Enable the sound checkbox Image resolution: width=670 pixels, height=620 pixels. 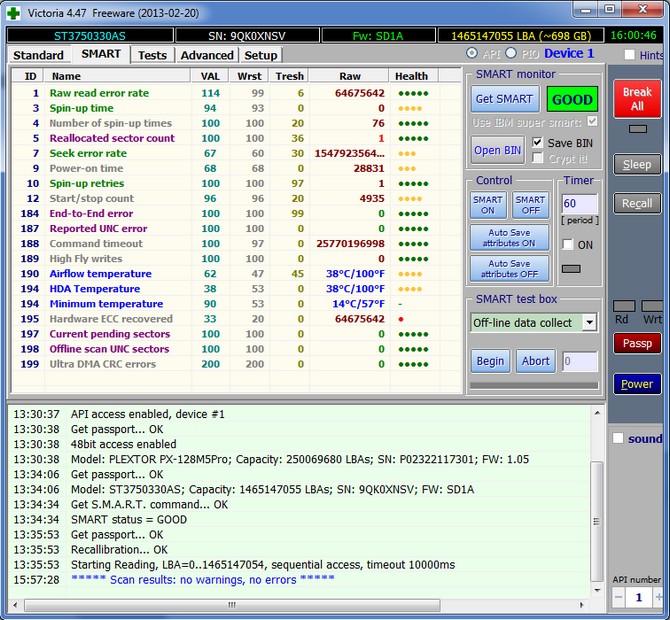[x=618, y=438]
